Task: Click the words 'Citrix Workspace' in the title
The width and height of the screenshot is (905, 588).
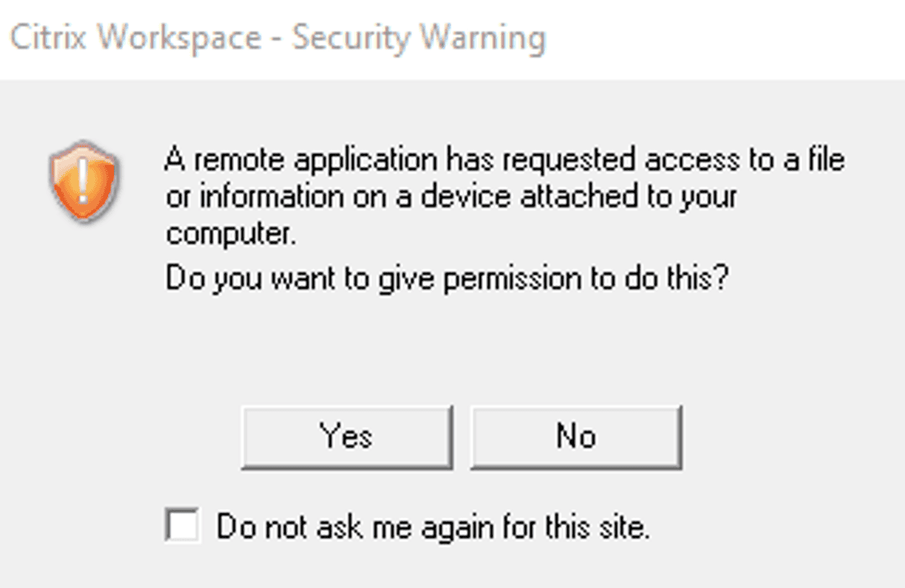Action: click(134, 39)
